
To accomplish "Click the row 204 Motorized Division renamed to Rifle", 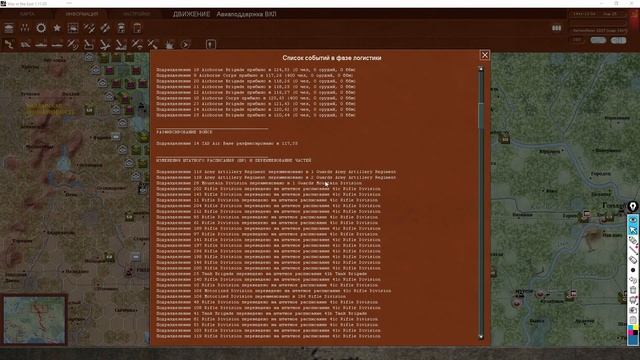I will [251, 296].
